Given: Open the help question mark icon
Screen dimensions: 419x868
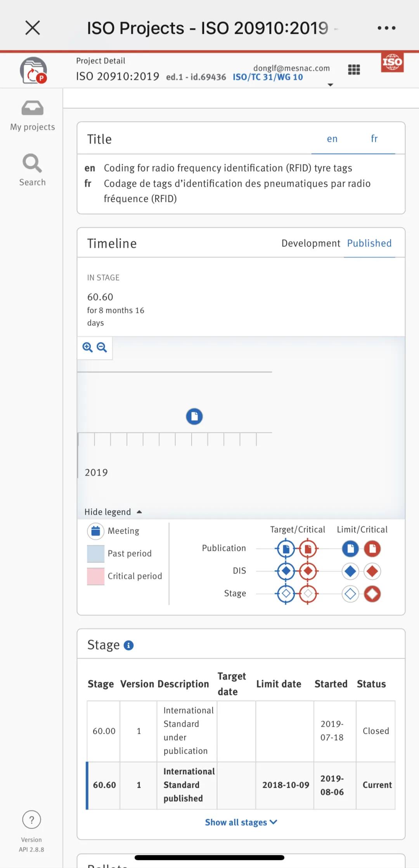Looking at the screenshot, I should tap(32, 820).
